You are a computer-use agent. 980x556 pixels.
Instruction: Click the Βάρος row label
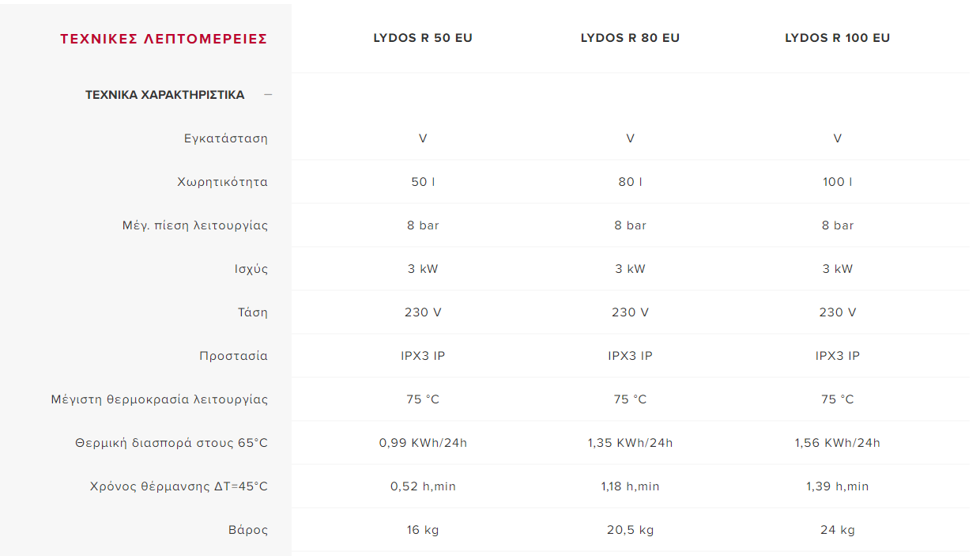tap(248, 530)
